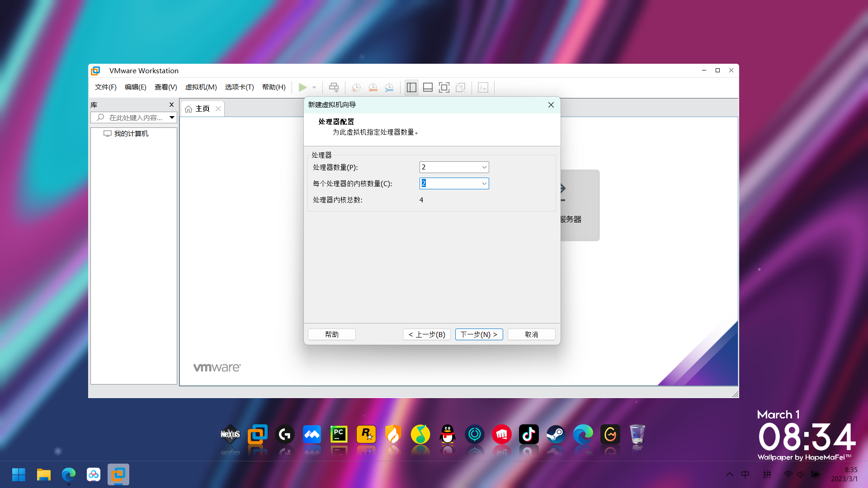
Task: Click the revert snapshot icon with orange arrow
Action: (373, 87)
